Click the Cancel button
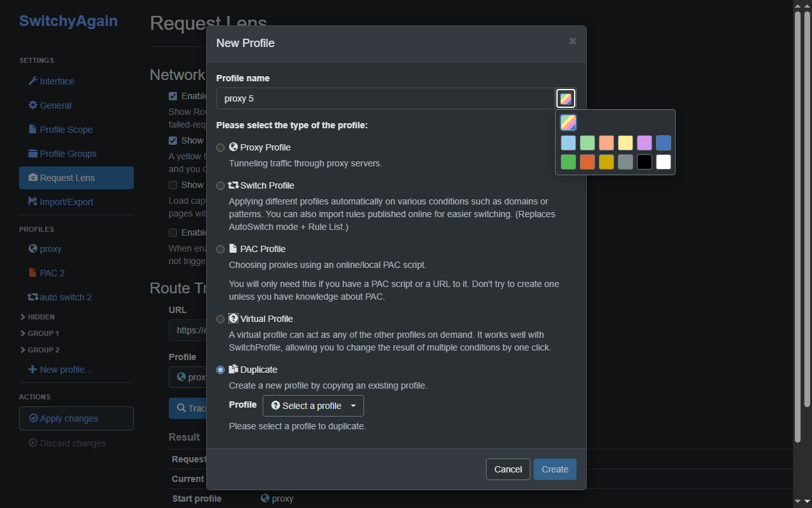The width and height of the screenshot is (812, 508). pos(508,469)
